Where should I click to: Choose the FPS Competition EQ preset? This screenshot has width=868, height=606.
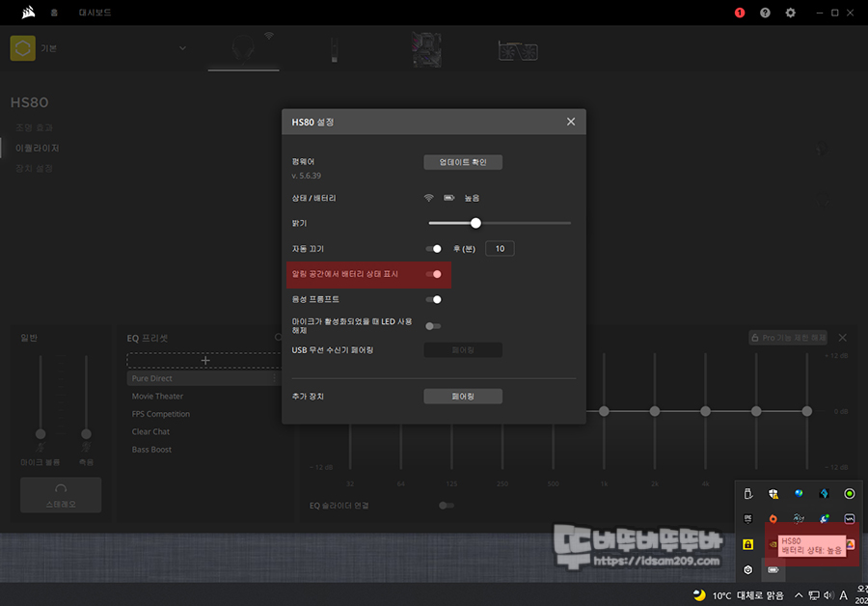(x=160, y=414)
